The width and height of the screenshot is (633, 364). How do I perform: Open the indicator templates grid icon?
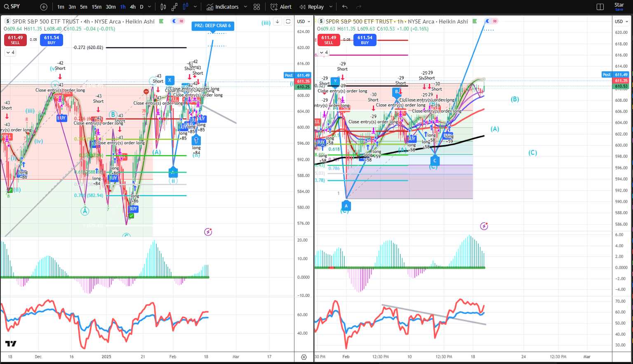257,7
